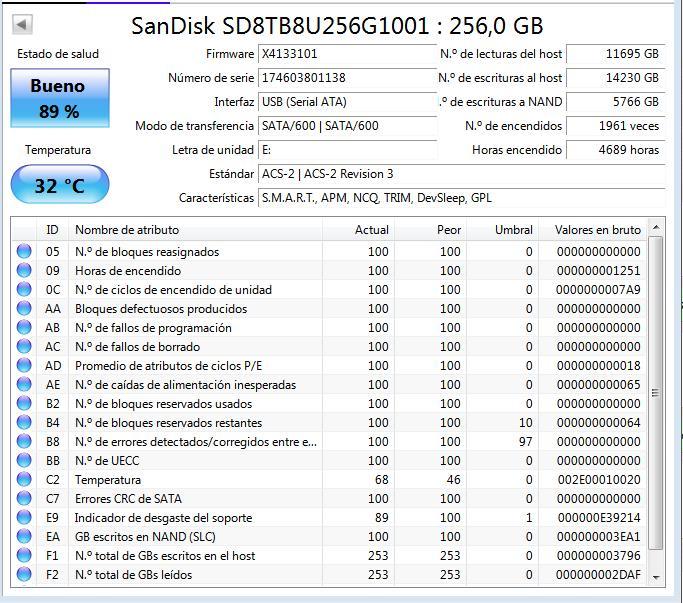Click the status orb for attribute F1
The width and height of the screenshot is (683, 603).
pyautogui.click(x=24, y=556)
